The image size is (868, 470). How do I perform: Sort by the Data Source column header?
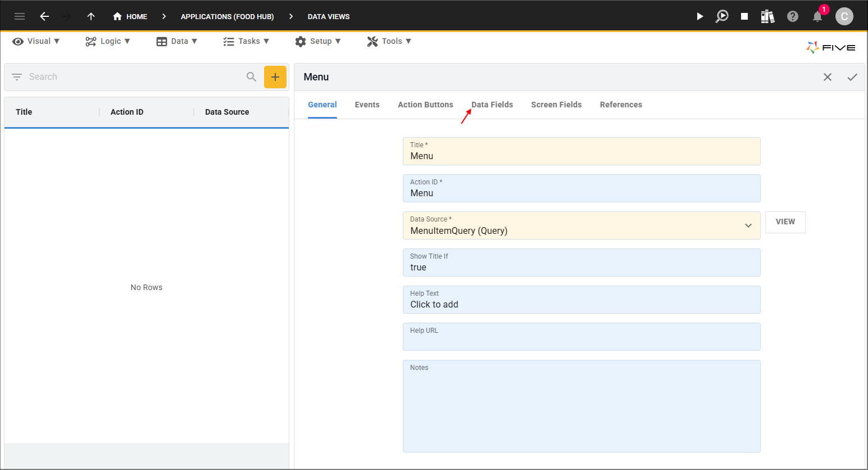click(x=227, y=112)
